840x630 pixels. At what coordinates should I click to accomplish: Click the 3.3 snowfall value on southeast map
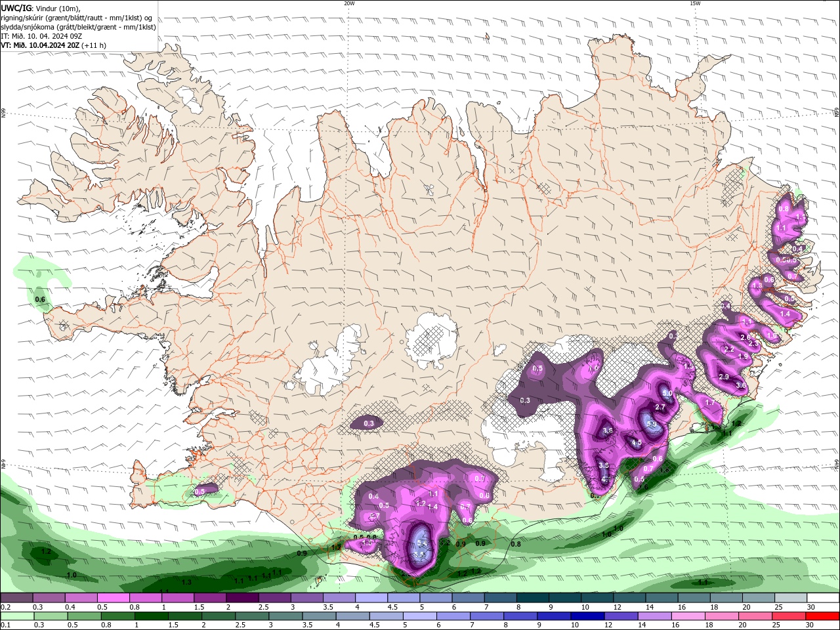pyautogui.click(x=604, y=465)
